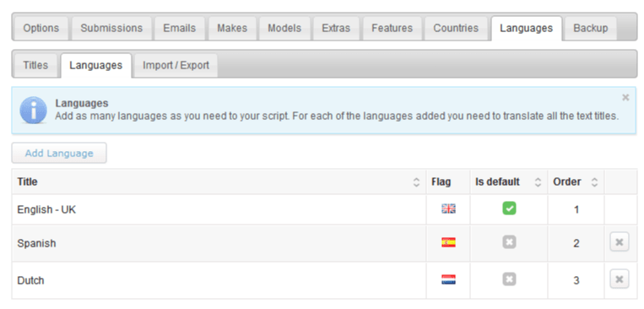Click the Dutch title cell
This screenshot has width=644, height=309.
[x=219, y=280]
